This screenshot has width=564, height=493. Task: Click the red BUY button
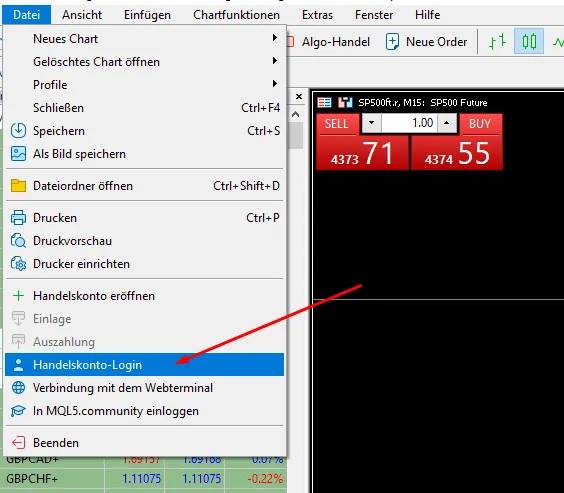pos(480,124)
